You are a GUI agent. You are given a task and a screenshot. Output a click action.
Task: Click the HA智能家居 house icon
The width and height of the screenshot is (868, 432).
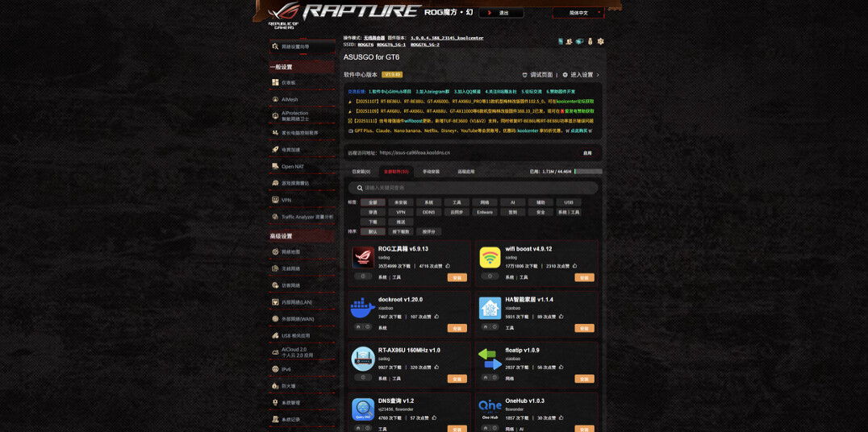click(x=490, y=307)
